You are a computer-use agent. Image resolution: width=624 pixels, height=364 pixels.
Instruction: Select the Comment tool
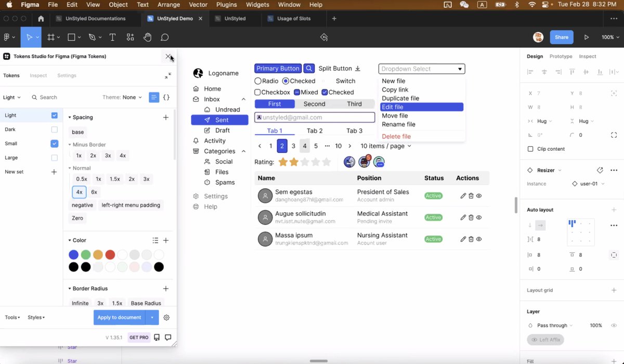pos(165,37)
